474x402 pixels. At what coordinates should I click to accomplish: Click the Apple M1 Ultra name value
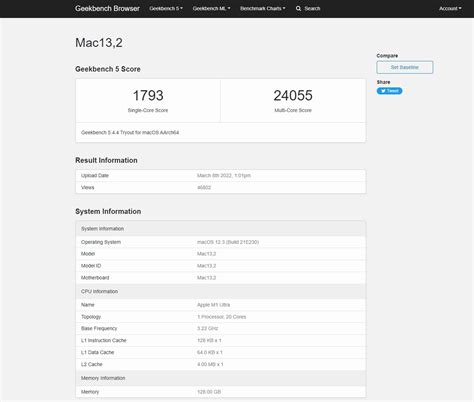click(213, 305)
